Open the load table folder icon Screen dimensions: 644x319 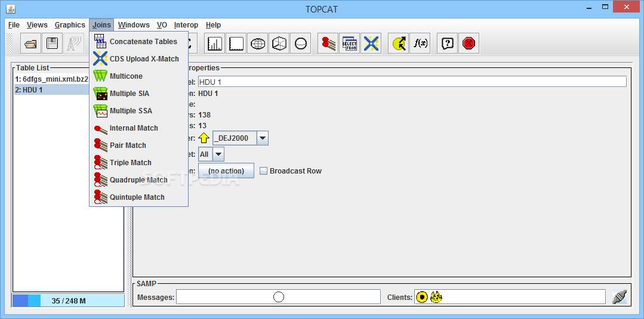[x=31, y=44]
